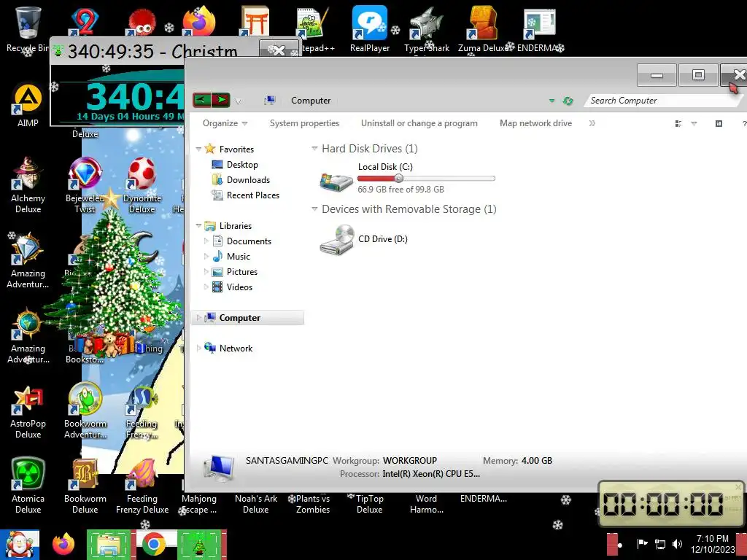Click the Search Computer field

(x=662, y=101)
